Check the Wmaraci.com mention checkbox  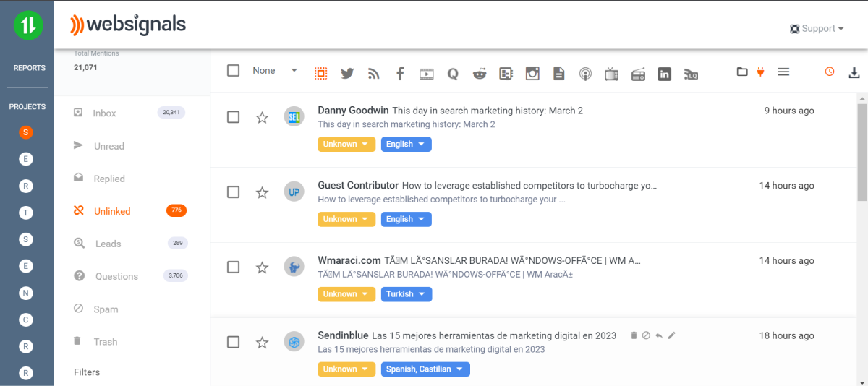coord(233,267)
